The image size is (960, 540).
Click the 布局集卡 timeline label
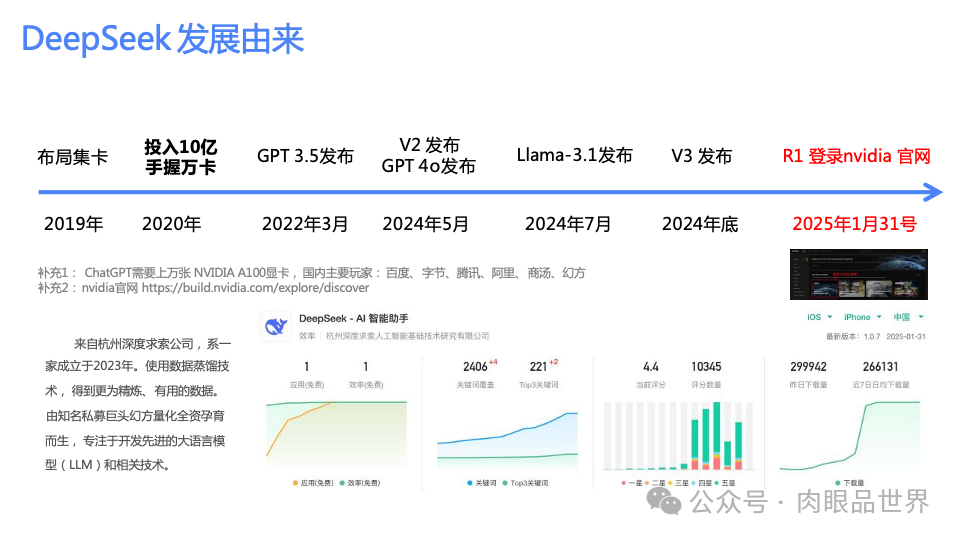click(x=73, y=157)
